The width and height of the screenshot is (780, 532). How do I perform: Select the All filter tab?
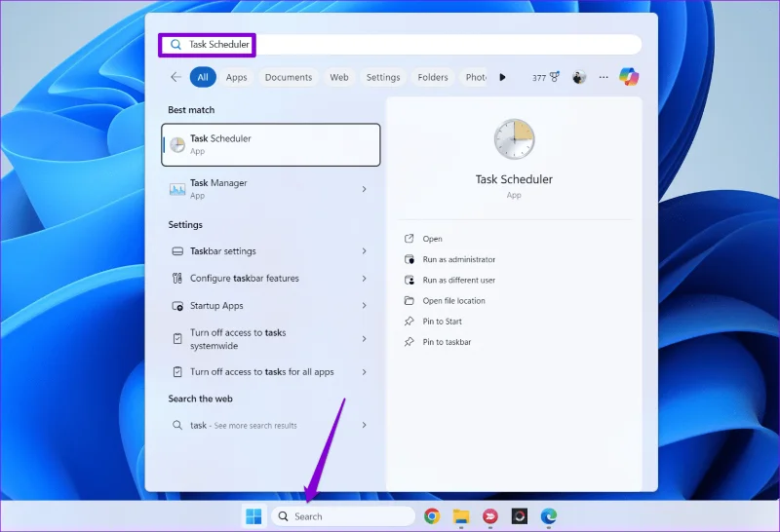pyautogui.click(x=203, y=77)
